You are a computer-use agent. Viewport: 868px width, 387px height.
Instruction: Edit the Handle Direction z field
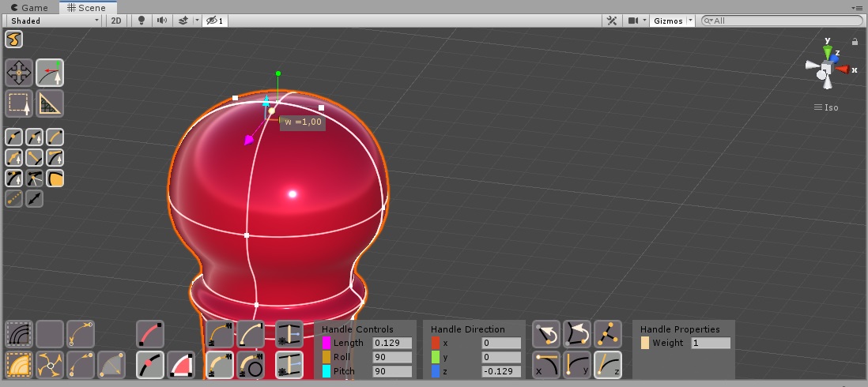pos(501,371)
